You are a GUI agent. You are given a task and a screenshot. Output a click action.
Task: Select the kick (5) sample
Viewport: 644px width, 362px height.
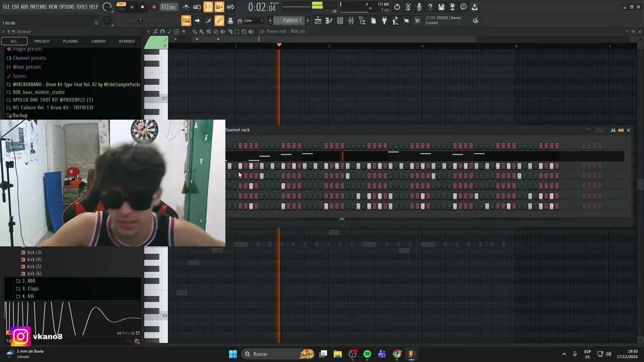[x=34, y=266]
